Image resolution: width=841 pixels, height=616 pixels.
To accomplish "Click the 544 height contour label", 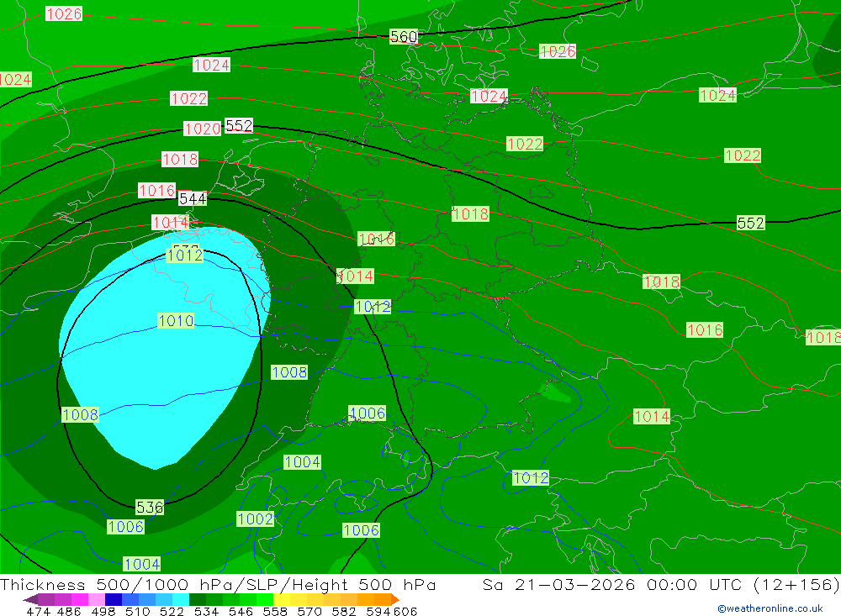I will click(193, 199).
